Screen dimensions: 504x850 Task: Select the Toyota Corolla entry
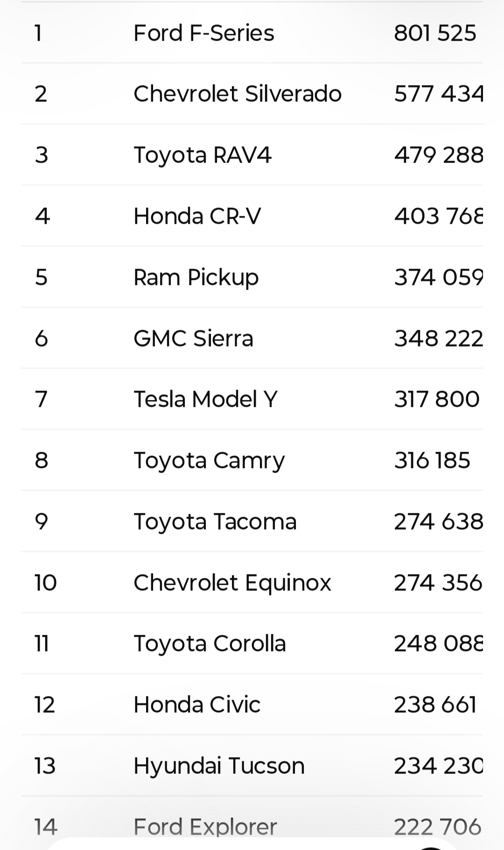pos(210,644)
